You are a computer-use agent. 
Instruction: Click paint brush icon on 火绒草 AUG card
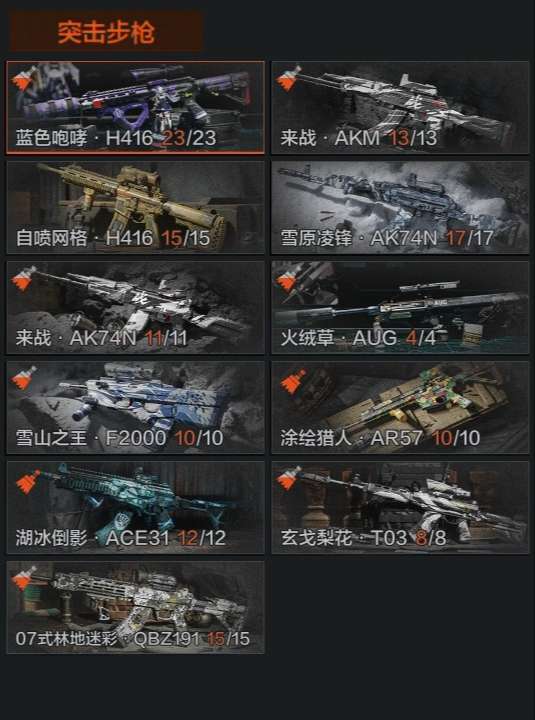point(289,279)
